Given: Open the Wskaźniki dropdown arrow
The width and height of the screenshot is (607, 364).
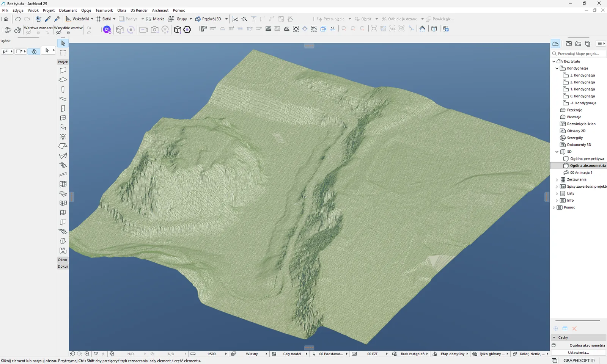Looking at the screenshot, I should (x=92, y=19).
